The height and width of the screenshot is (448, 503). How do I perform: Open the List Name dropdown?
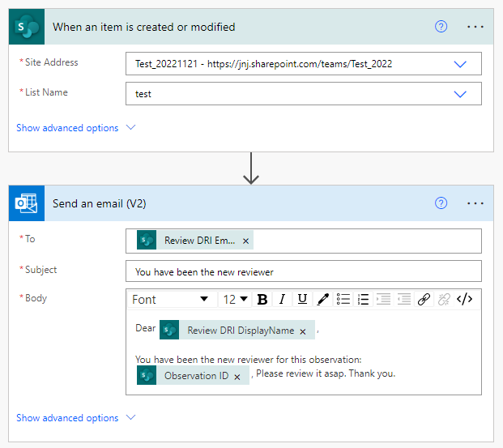tap(460, 94)
